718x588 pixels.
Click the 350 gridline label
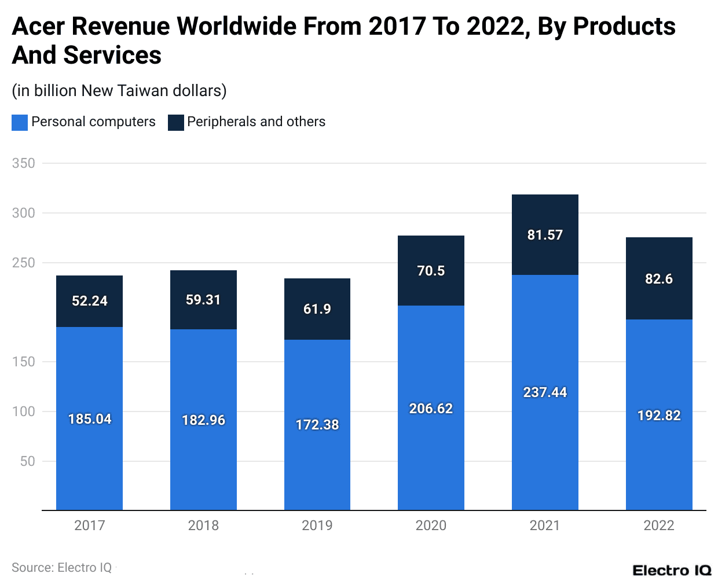[x=25, y=163]
